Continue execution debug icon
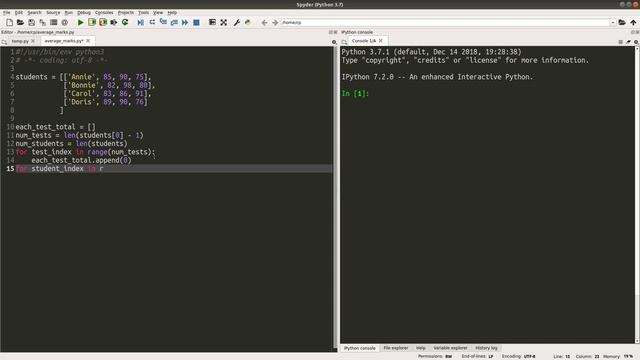The width and height of the screenshot is (640, 360). [185, 22]
